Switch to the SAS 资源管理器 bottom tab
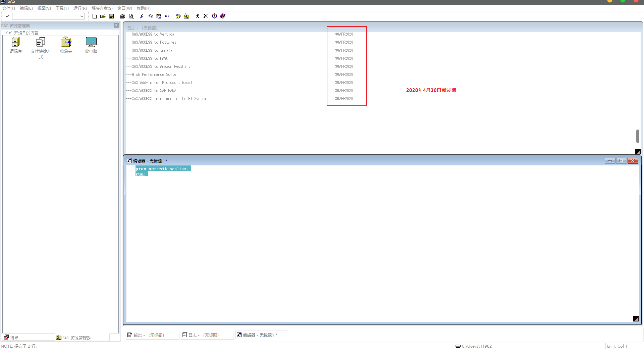 82,338
